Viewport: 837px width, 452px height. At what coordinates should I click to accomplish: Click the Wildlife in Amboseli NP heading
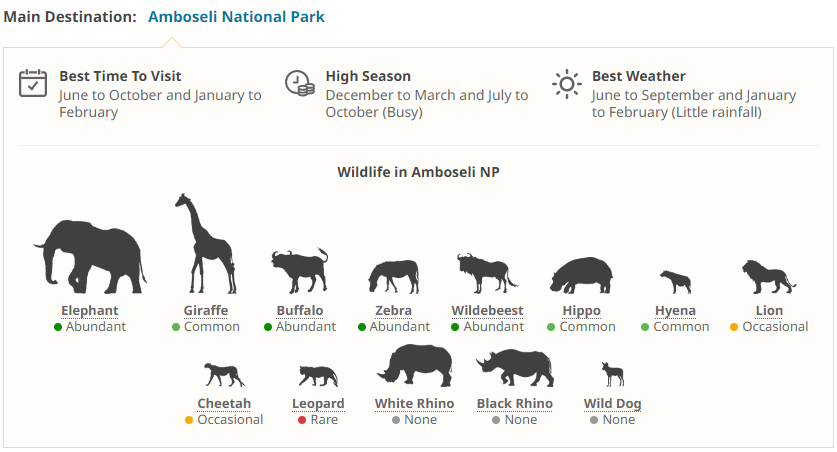tap(418, 172)
